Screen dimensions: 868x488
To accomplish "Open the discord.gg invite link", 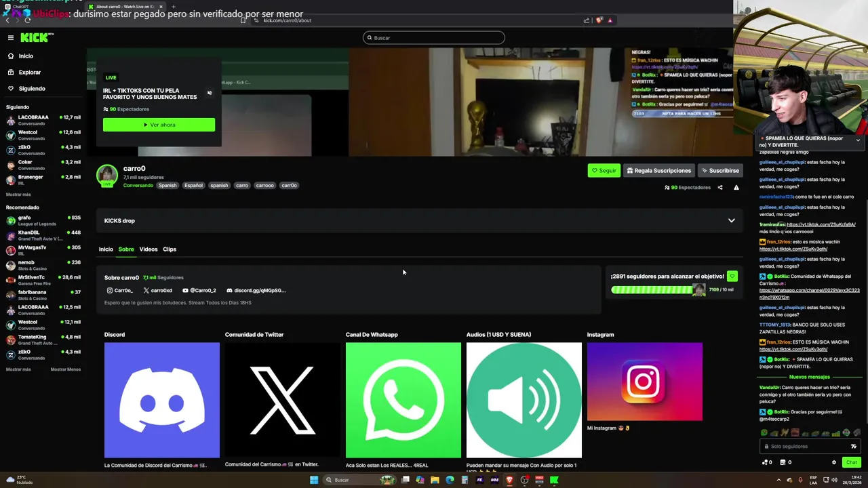I will [256, 290].
